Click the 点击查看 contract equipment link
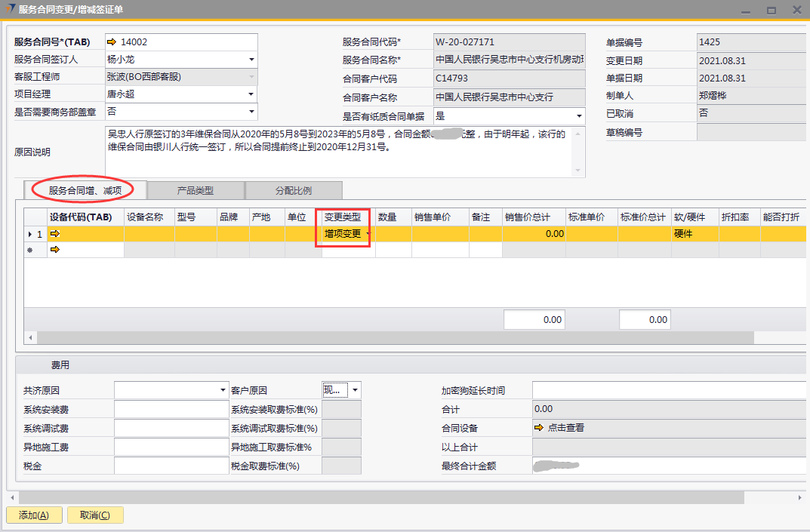Viewport: 810px width, 532px height. [x=565, y=428]
